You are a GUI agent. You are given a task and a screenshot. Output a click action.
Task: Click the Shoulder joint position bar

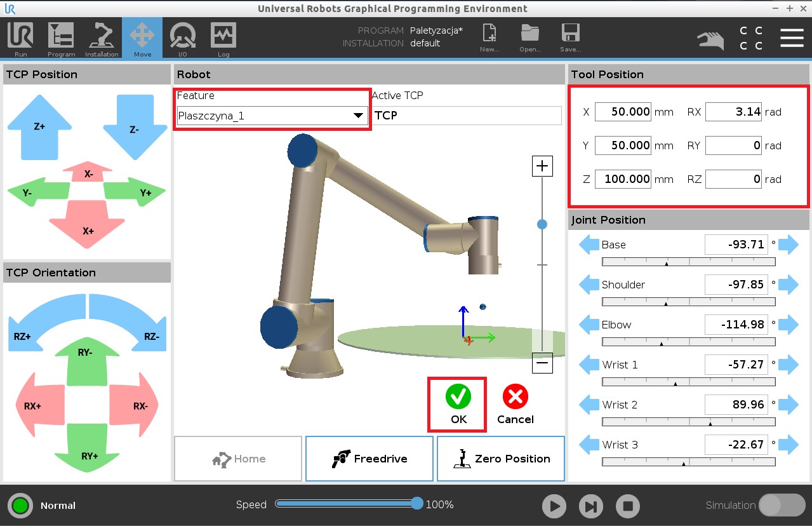[x=688, y=302]
